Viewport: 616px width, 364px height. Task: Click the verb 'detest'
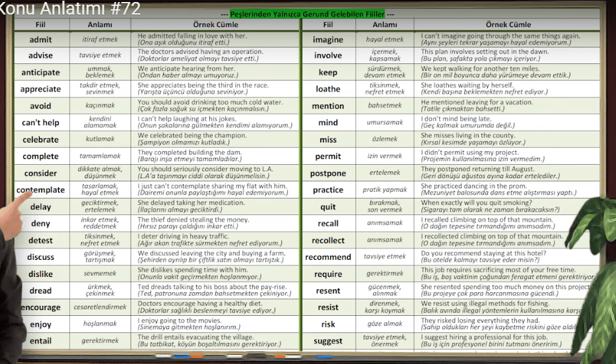40,241
